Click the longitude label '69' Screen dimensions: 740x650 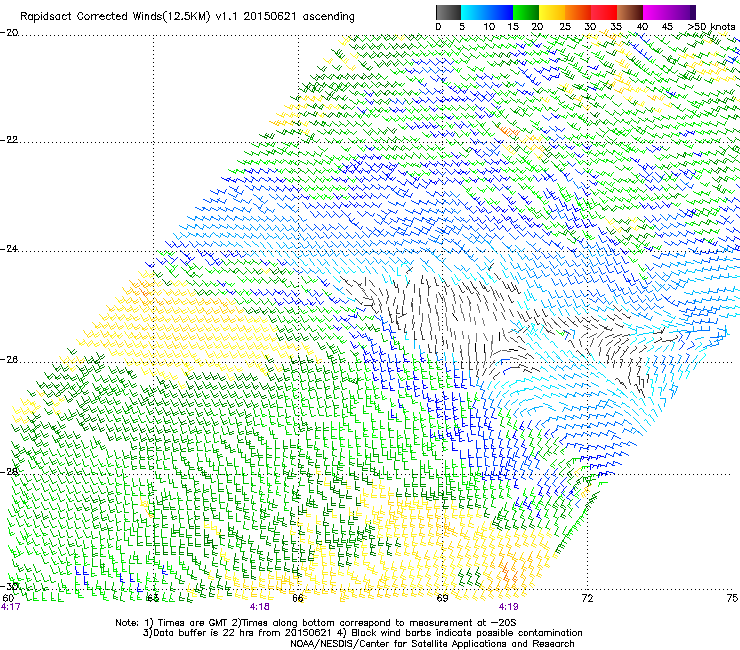click(x=442, y=598)
